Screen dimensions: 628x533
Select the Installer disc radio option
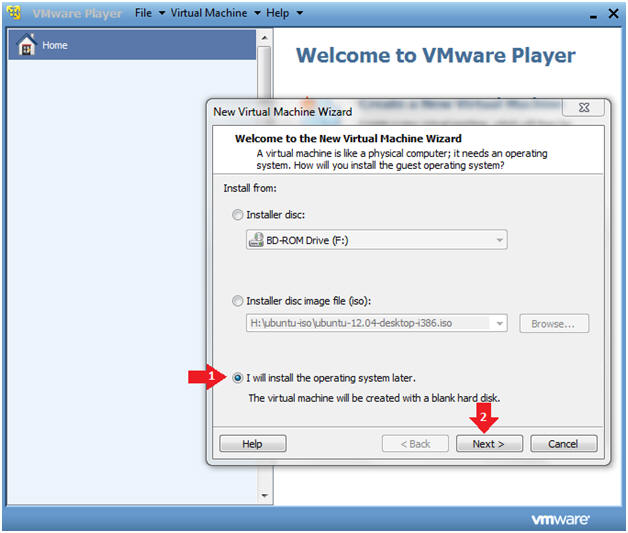pyautogui.click(x=238, y=215)
